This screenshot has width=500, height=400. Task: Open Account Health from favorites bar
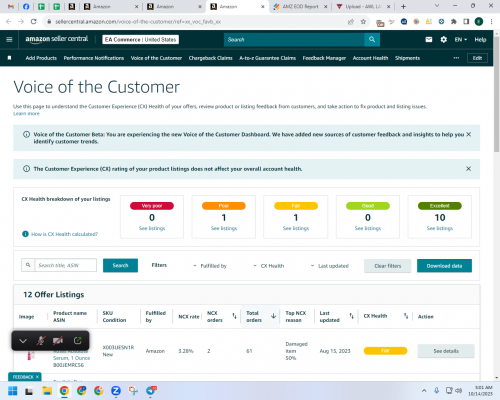[x=370, y=58]
